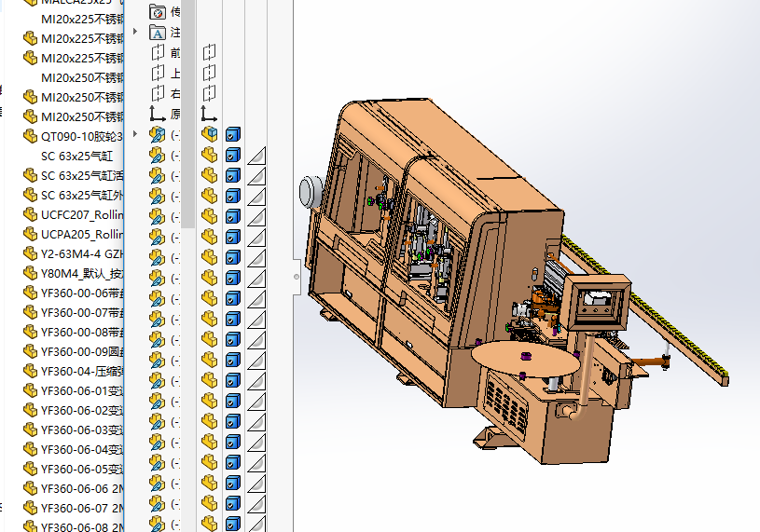Select the SC 63x25气缸 file name

(x=76, y=156)
